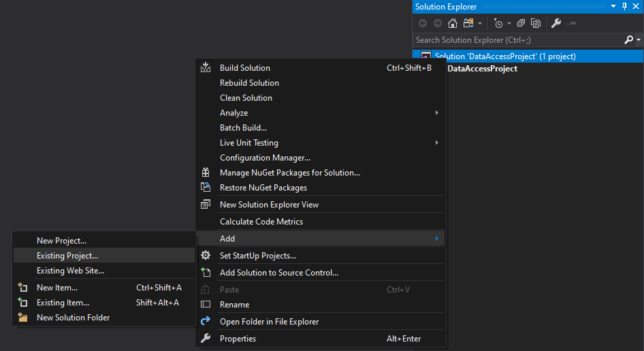Click Open Folder in File Explorer arrow icon
644x351 pixels.
206,321
